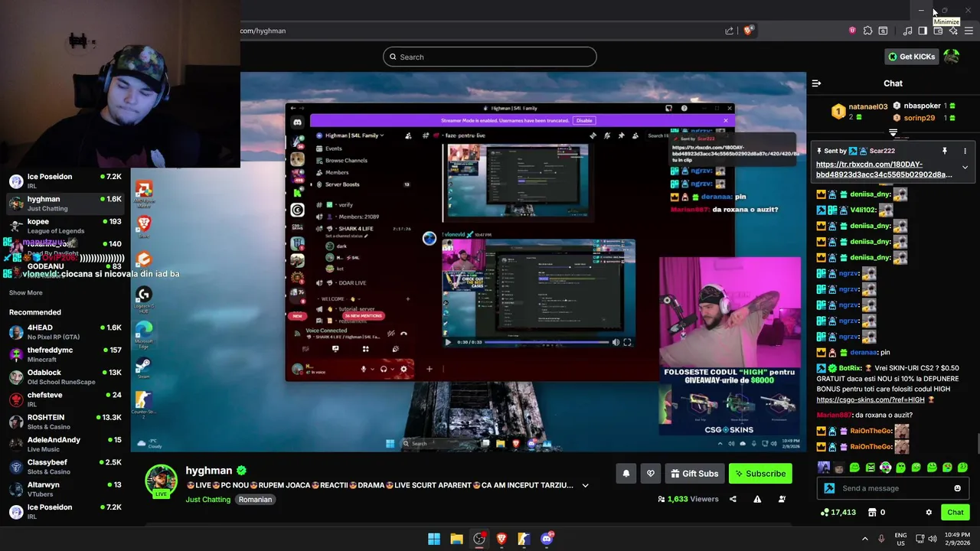
Task: Open the Leo AI sparkle icon
Action: coord(953,31)
